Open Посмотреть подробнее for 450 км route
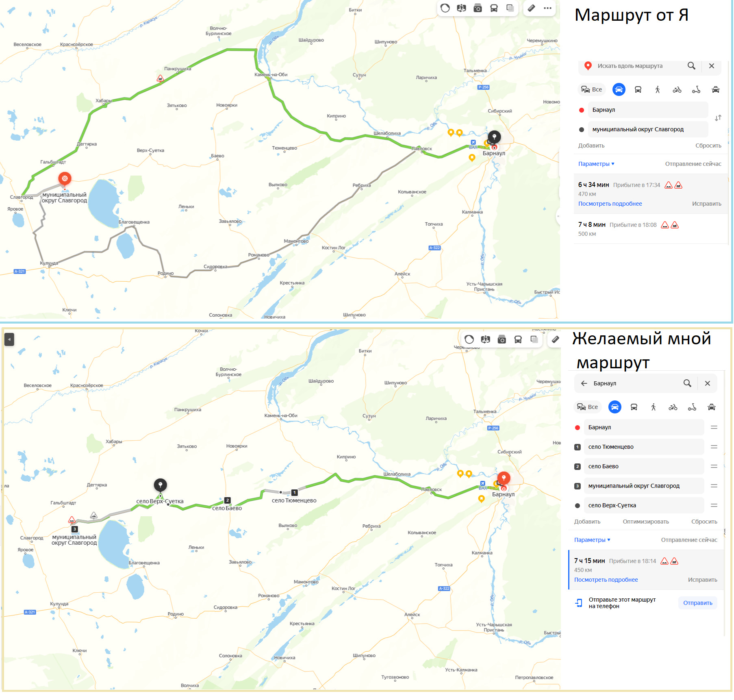Viewport: 734px width, 700px height. pos(606,580)
